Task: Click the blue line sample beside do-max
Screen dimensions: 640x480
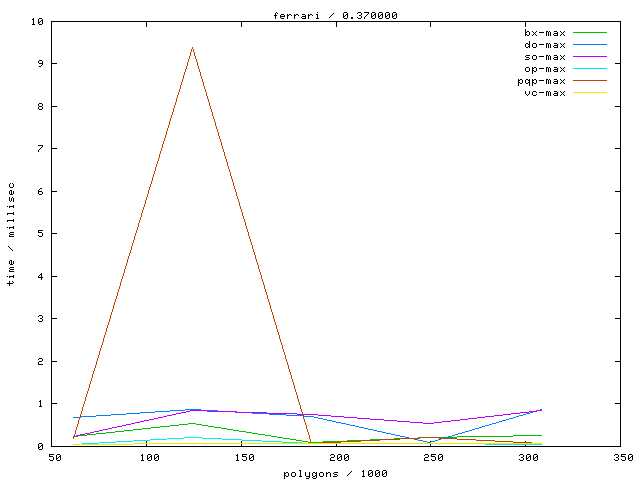Action: 590,45
